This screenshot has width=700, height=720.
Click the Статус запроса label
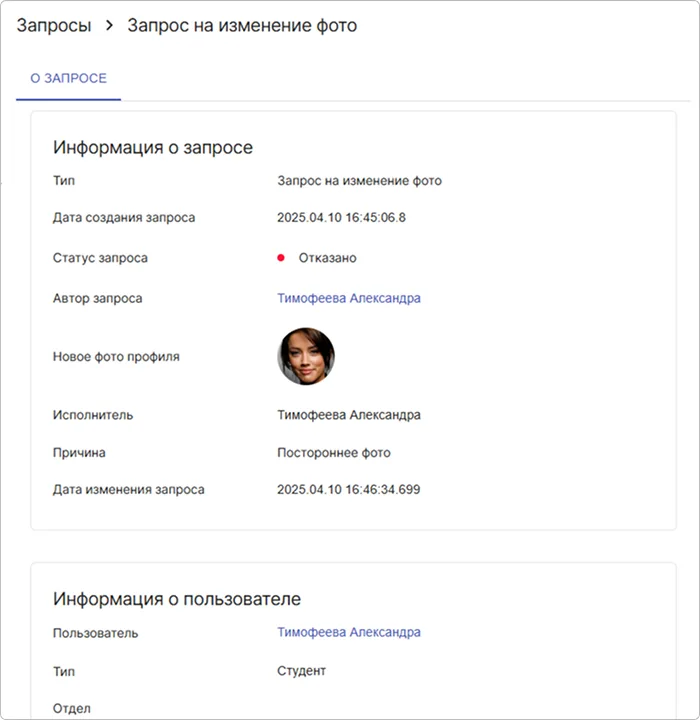point(100,258)
